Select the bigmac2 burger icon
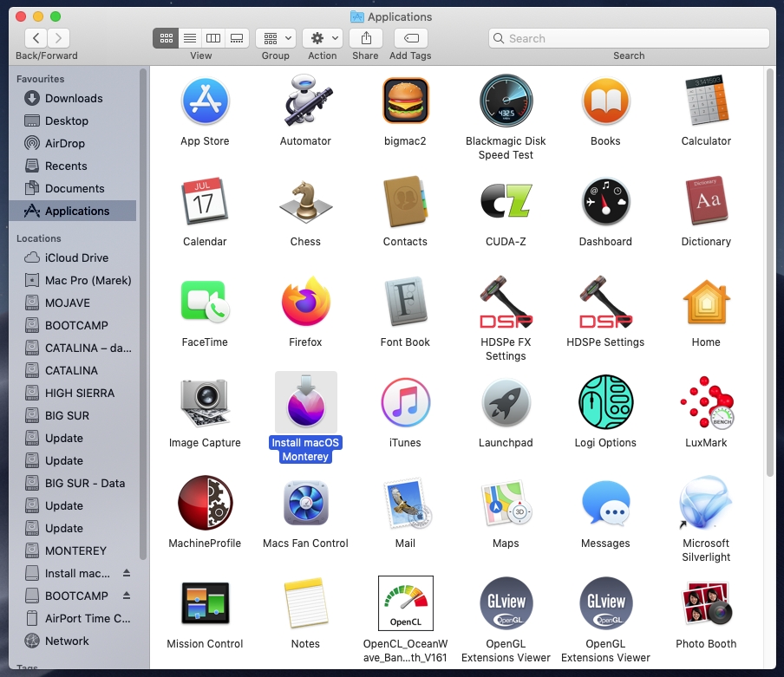The image size is (784, 677). 406,101
